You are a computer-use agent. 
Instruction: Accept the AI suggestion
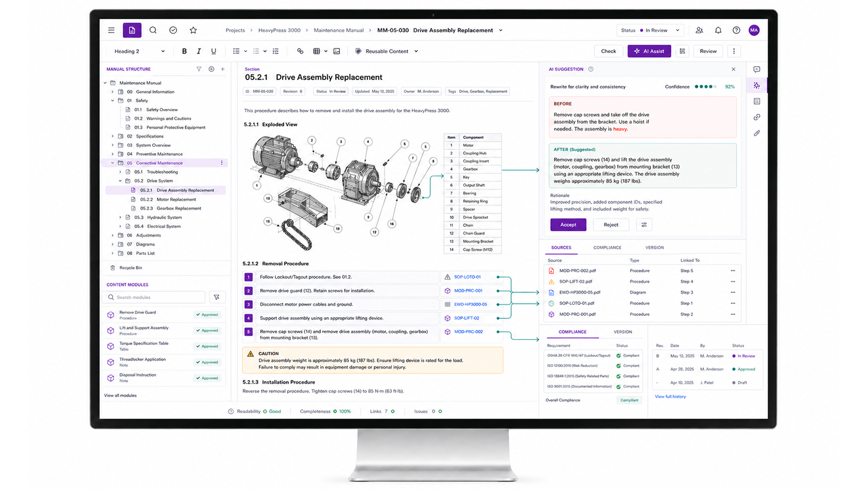pyautogui.click(x=568, y=225)
